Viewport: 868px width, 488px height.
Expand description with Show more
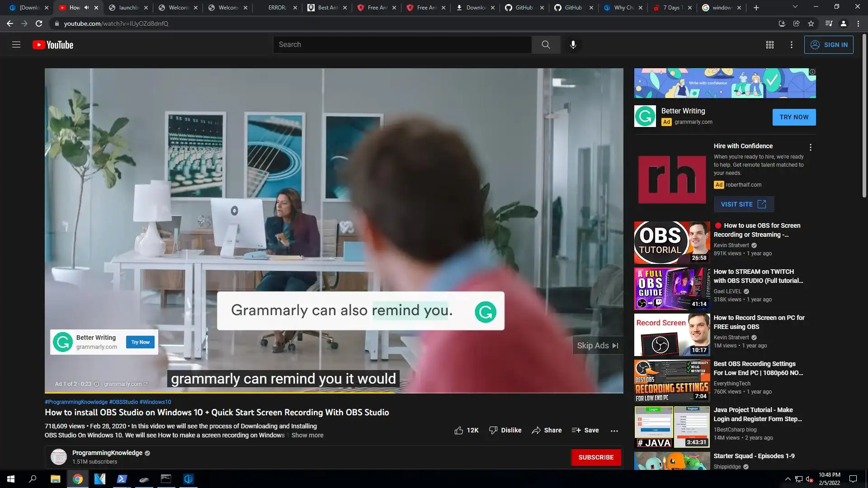(x=307, y=435)
